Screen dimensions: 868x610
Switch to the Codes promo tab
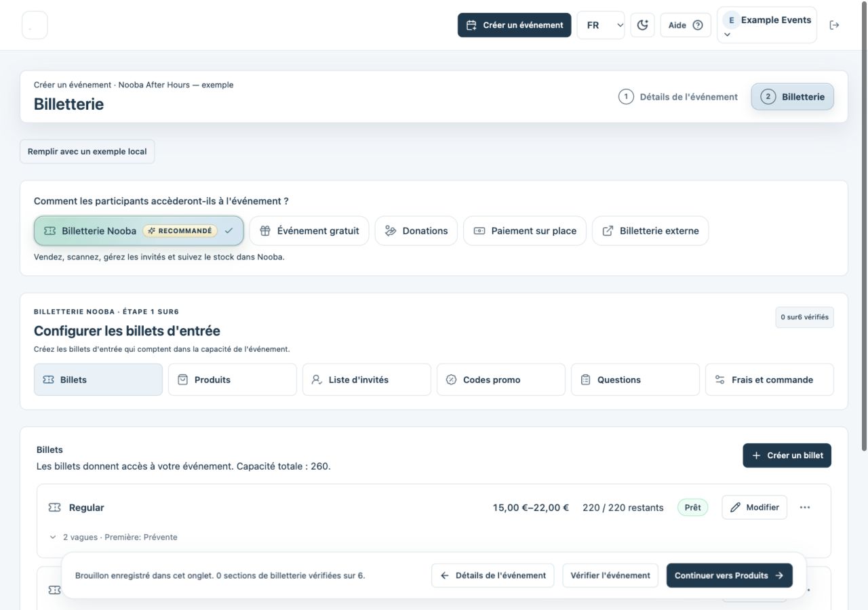(x=501, y=380)
